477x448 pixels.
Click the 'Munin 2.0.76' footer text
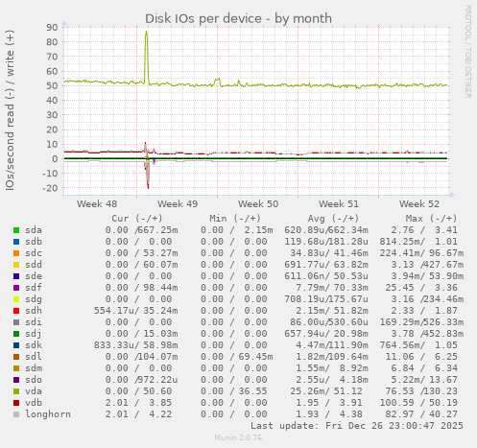[238, 437]
